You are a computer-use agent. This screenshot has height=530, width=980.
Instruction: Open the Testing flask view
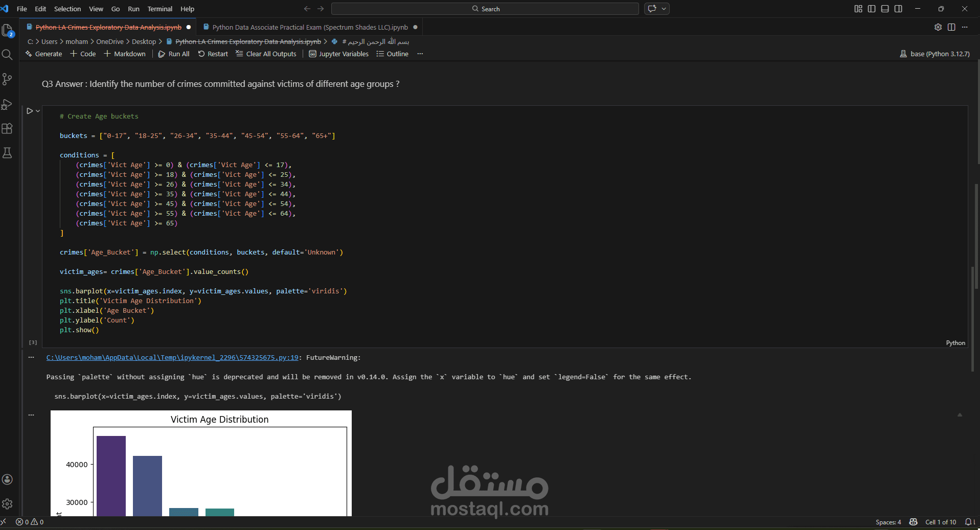(x=7, y=153)
